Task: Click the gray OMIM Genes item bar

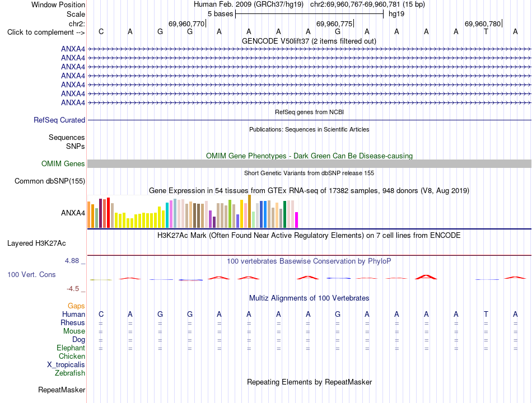Action: pos(309,164)
